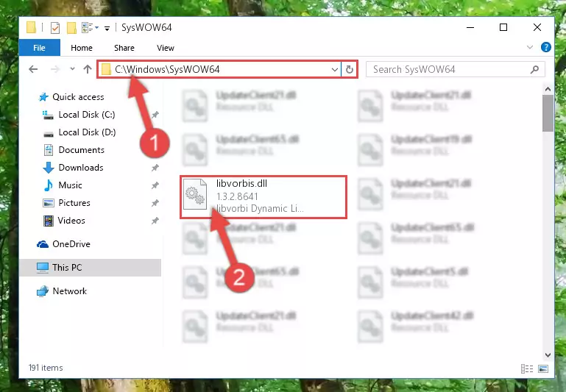Click the OneDrive cloud icon
Screen dimensions: 566x392
point(43,244)
